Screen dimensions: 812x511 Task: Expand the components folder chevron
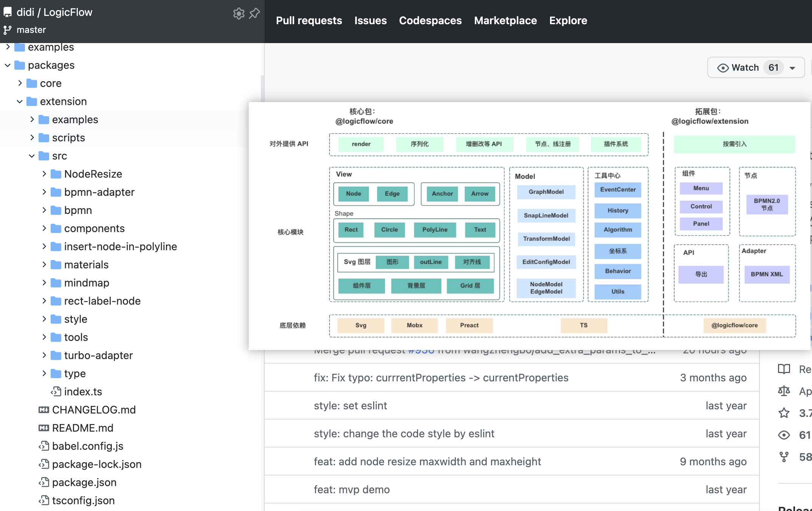coord(44,228)
